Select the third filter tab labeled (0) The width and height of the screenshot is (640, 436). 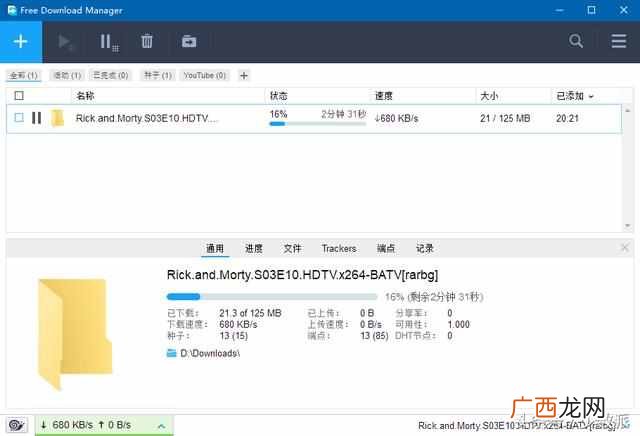click(x=111, y=75)
